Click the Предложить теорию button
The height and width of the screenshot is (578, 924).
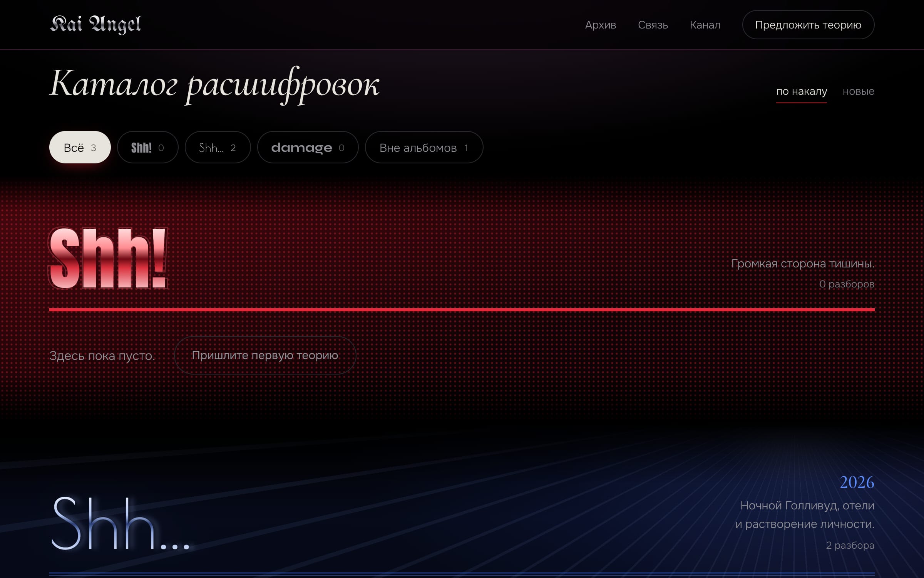808,25
